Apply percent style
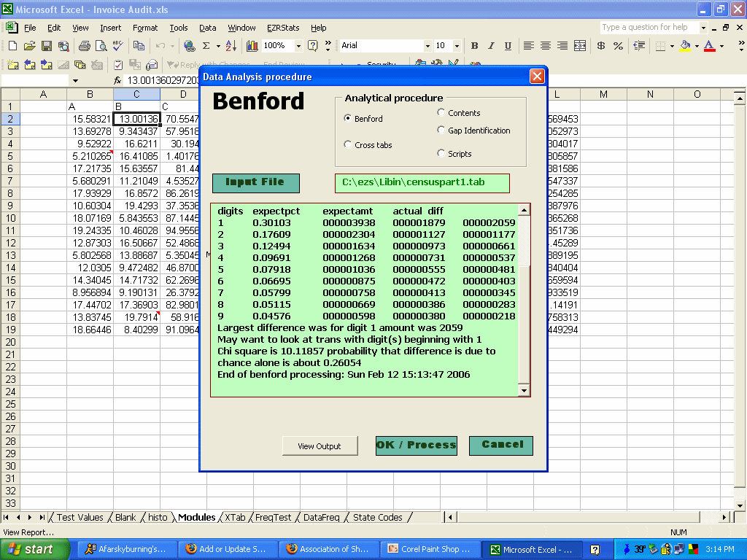 click(618, 46)
